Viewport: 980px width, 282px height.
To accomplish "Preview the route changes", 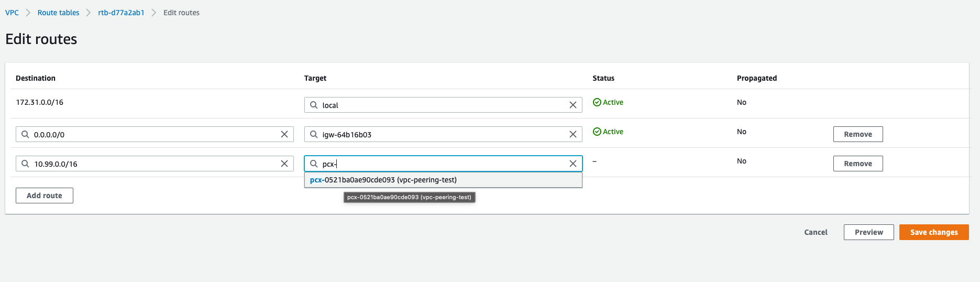I will pos(869,232).
